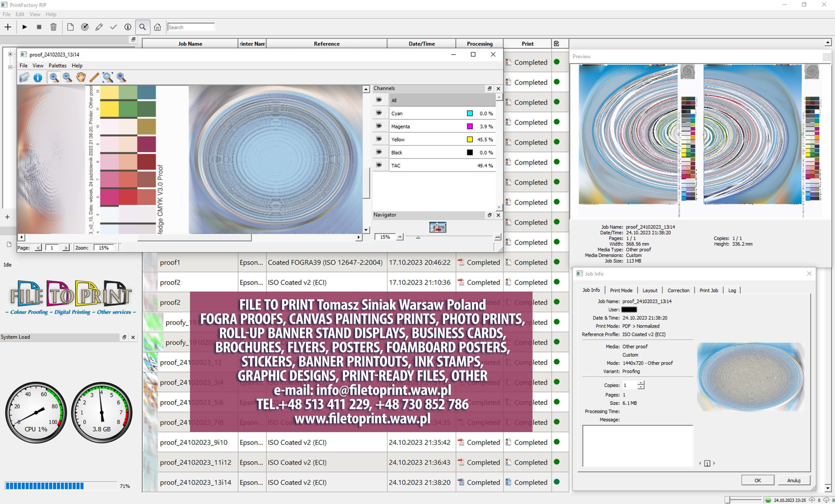835x504 pixels.
Task: Click the play start processing icon
Action: [x=24, y=27]
